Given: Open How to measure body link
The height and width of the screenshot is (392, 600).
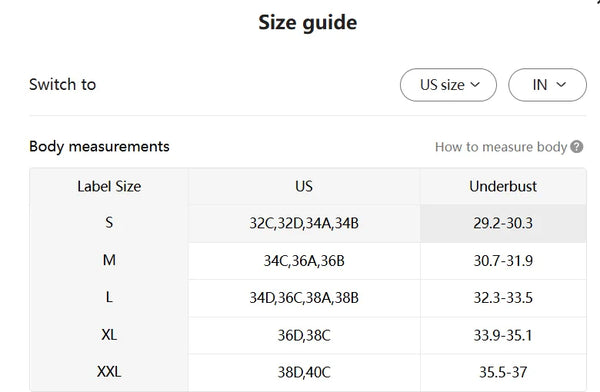Looking at the screenshot, I should pos(501,147).
